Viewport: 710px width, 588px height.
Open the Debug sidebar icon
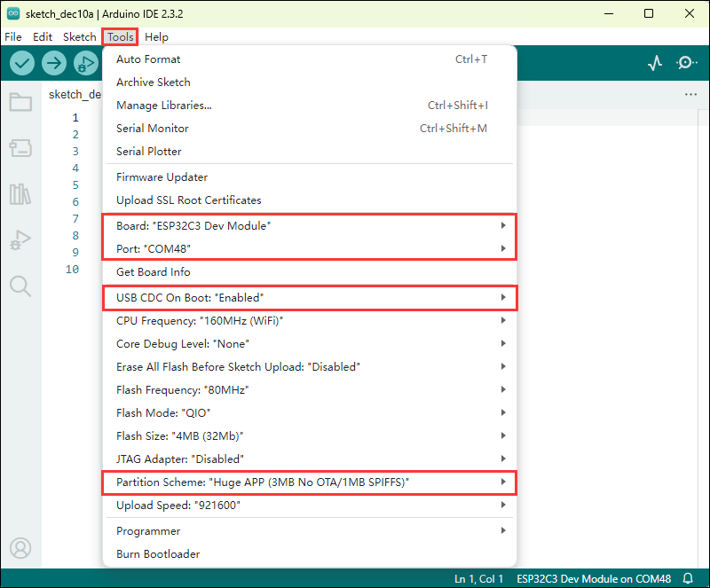coord(20,239)
